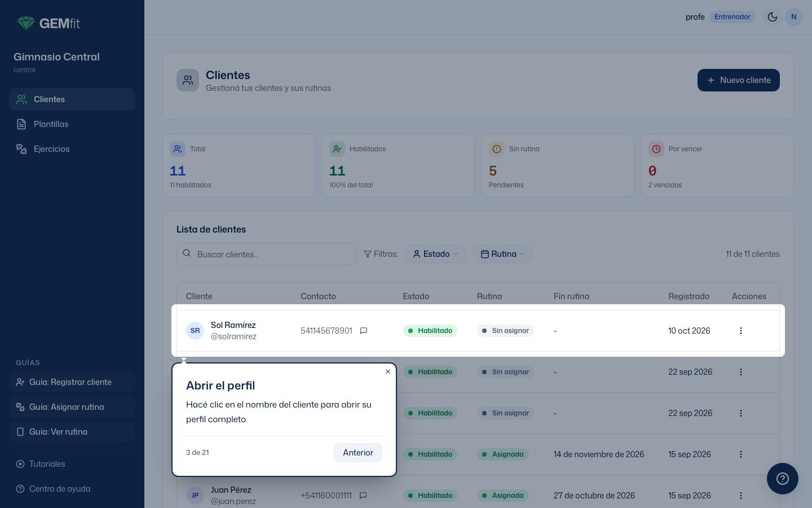Open actions menu for Sol Ramírez
Image resolution: width=812 pixels, height=508 pixels.
pyautogui.click(x=741, y=331)
